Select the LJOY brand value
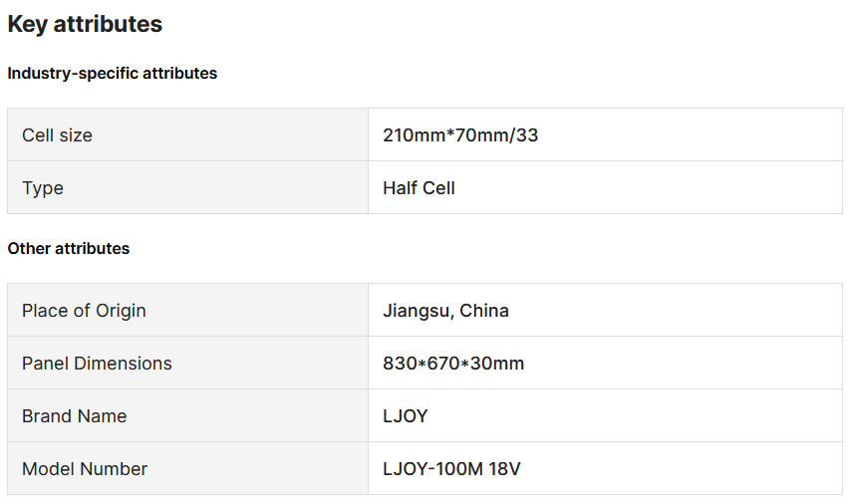The width and height of the screenshot is (849, 504). coord(405,415)
